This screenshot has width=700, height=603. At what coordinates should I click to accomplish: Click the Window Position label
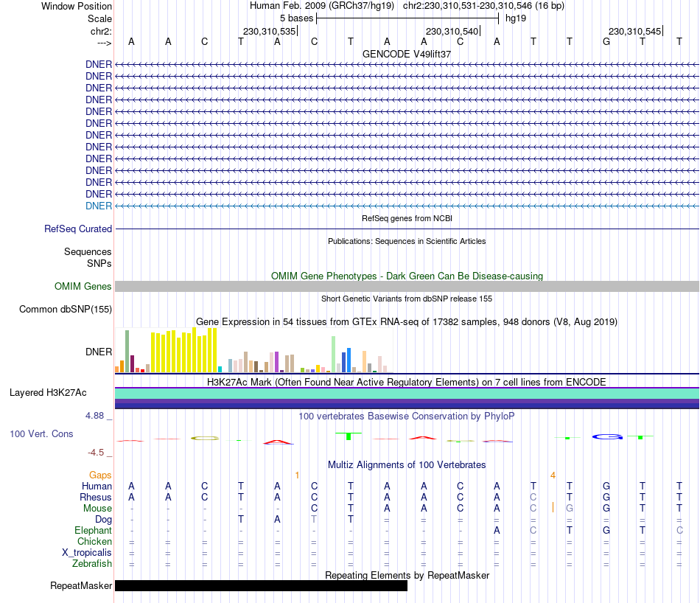click(x=77, y=6)
